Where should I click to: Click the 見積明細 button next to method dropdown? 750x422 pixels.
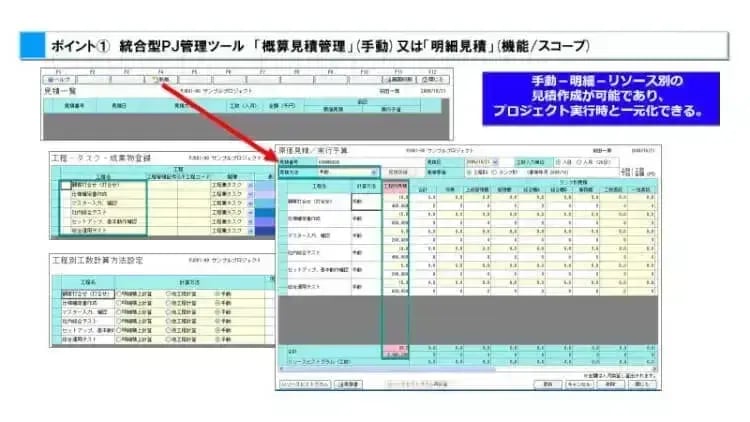click(397, 172)
